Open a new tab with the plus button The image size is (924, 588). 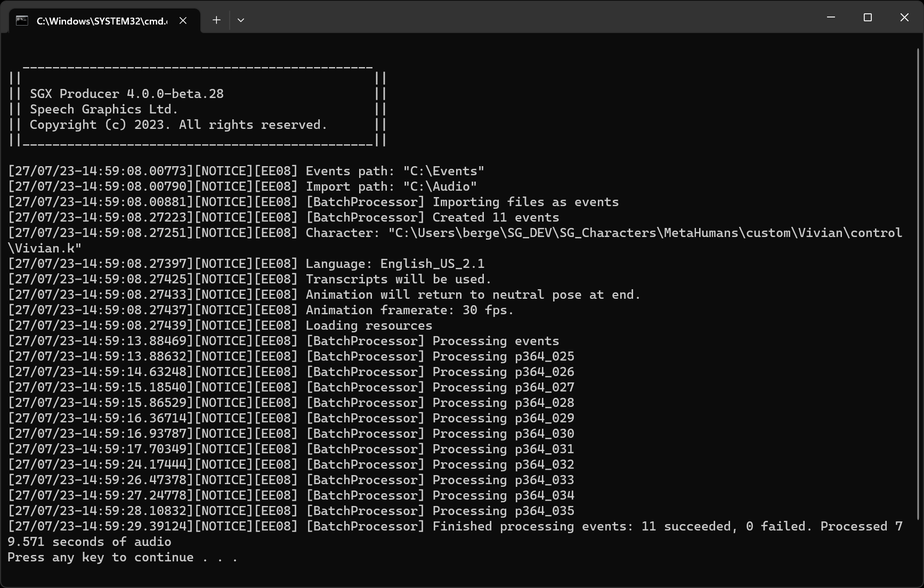click(216, 20)
